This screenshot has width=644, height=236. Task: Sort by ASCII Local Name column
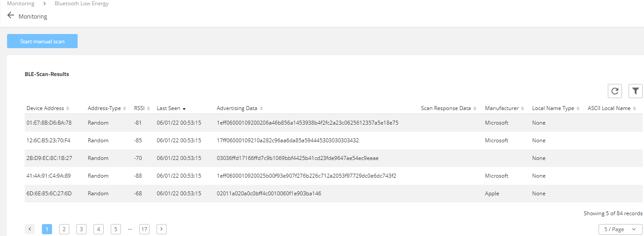tap(609, 108)
